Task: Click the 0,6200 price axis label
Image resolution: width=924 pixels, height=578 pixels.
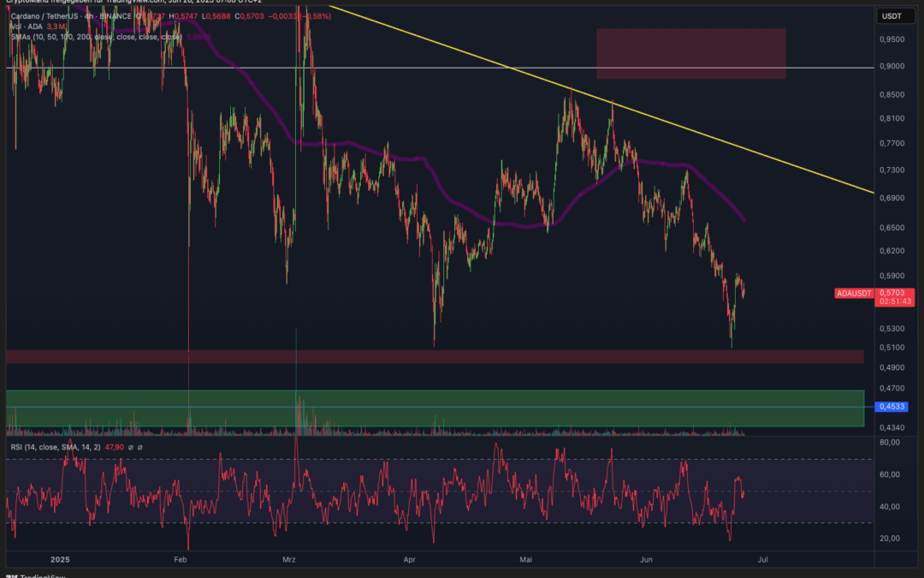Action: click(x=891, y=251)
